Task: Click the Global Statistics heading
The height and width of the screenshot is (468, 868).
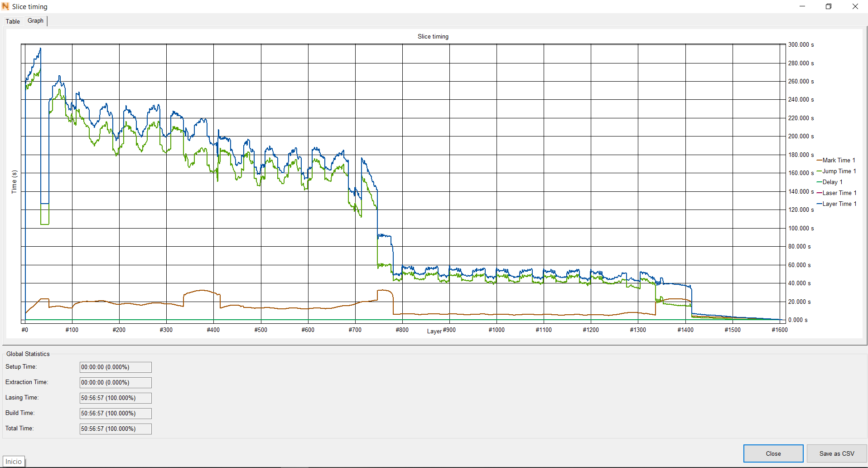Action: [x=28, y=354]
